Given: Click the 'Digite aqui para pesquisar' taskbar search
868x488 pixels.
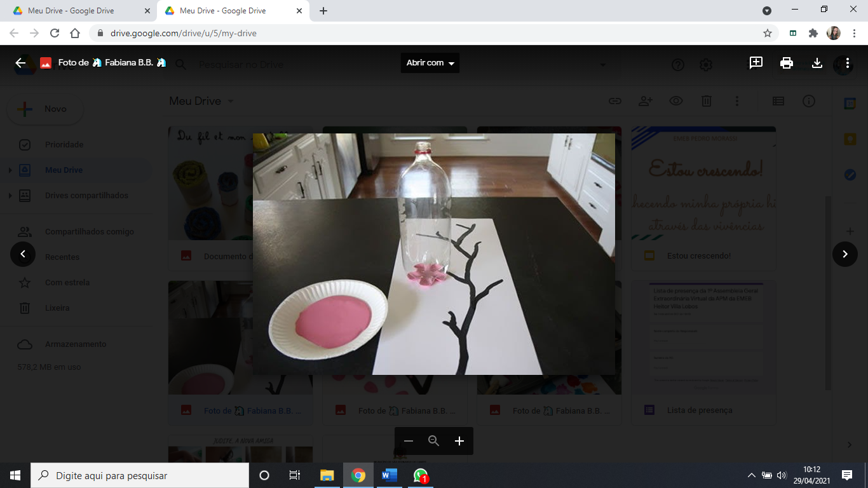Looking at the screenshot, I should [x=140, y=475].
